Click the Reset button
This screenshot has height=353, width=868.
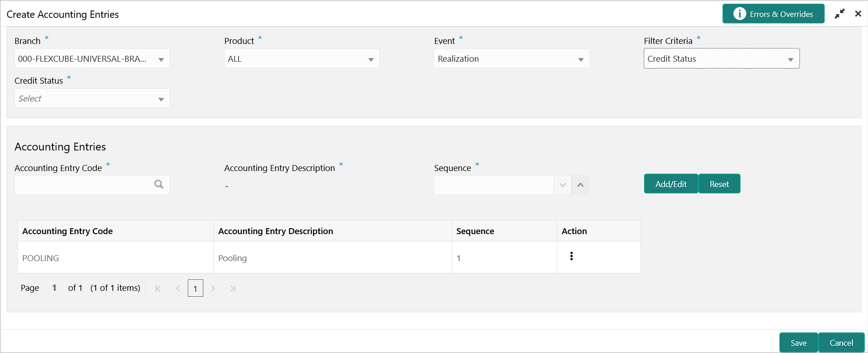719,184
